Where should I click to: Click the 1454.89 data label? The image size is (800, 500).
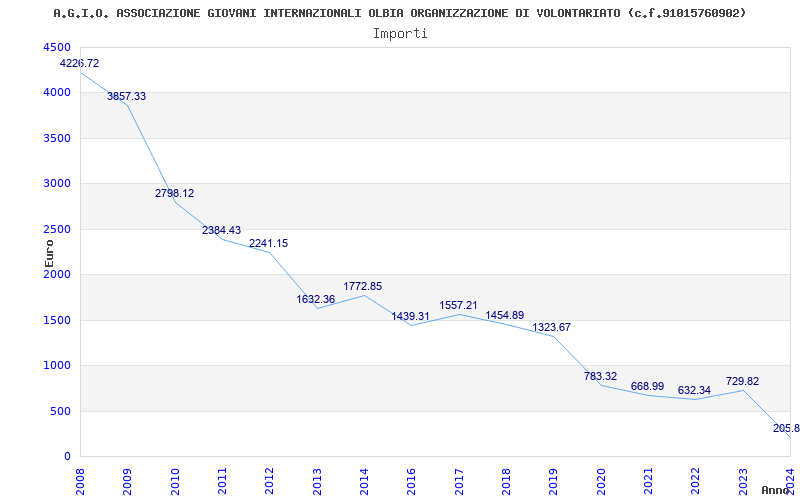point(505,315)
